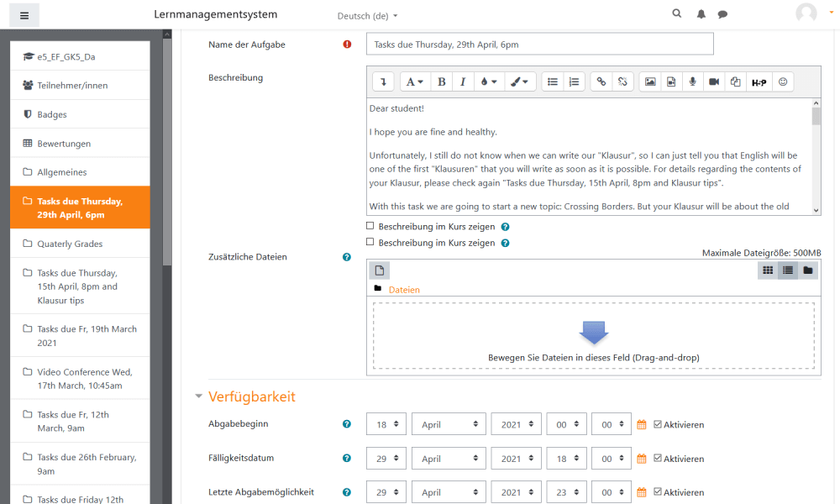840x504 pixels.
Task: Check the first 'Beschreibung im Kurs zeigen' box
Action: click(x=370, y=226)
